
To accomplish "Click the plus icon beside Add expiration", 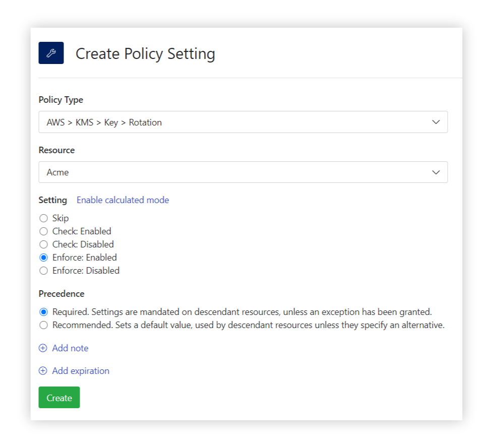I will (x=43, y=370).
